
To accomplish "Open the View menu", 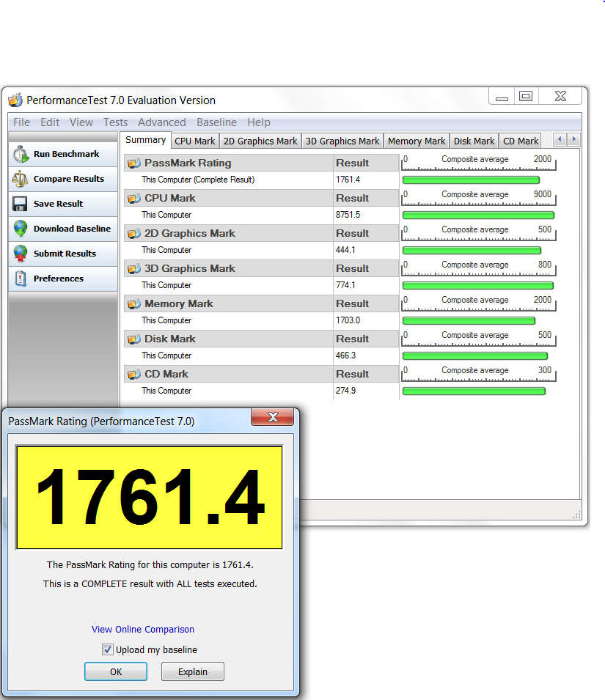I will pyautogui.click(x=81, y=122).
